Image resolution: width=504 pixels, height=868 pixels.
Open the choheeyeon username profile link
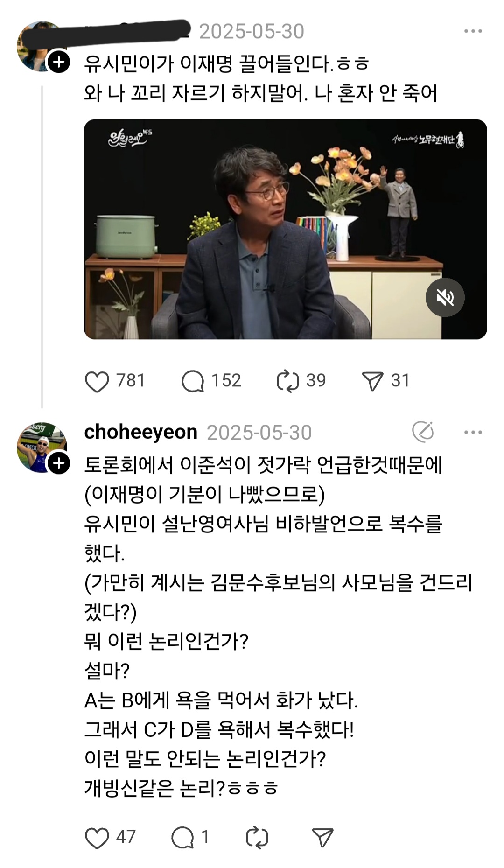(x=140, y=432)
